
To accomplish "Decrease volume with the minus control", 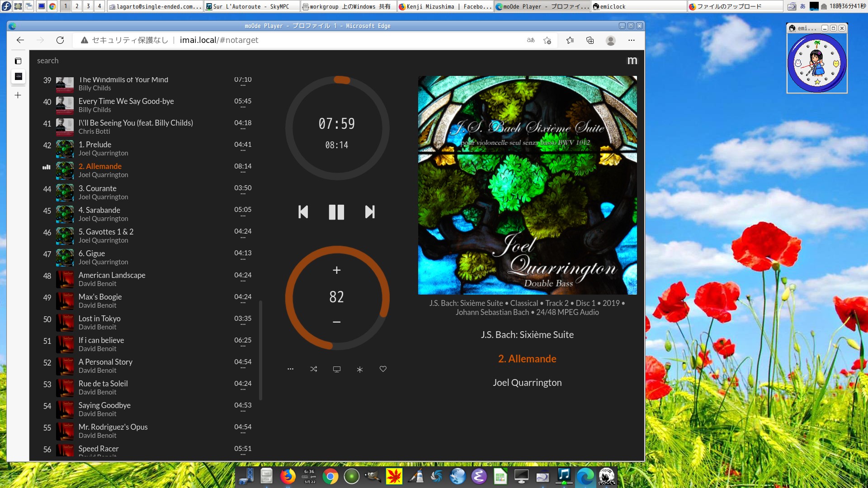I will click(x=336, y=322).
